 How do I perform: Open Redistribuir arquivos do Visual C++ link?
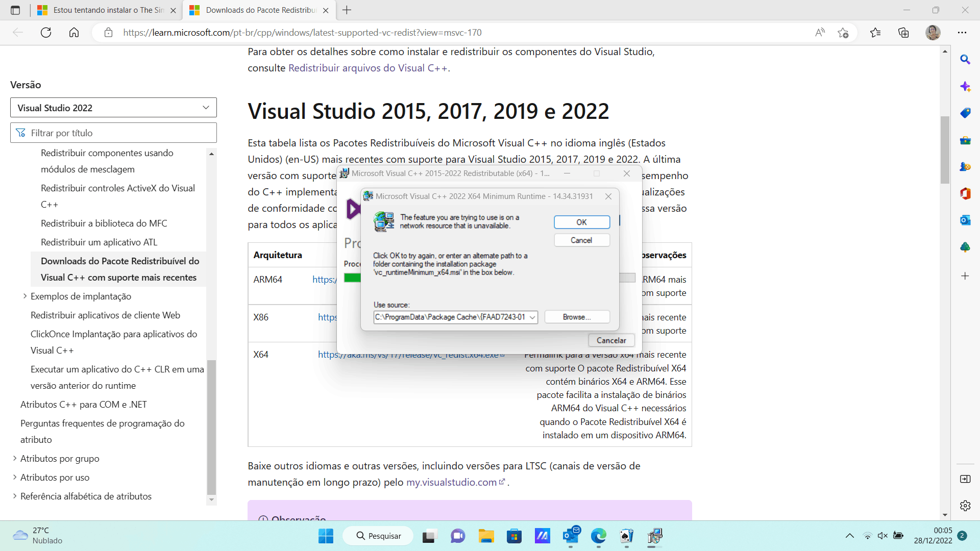(x=367, y=68)
